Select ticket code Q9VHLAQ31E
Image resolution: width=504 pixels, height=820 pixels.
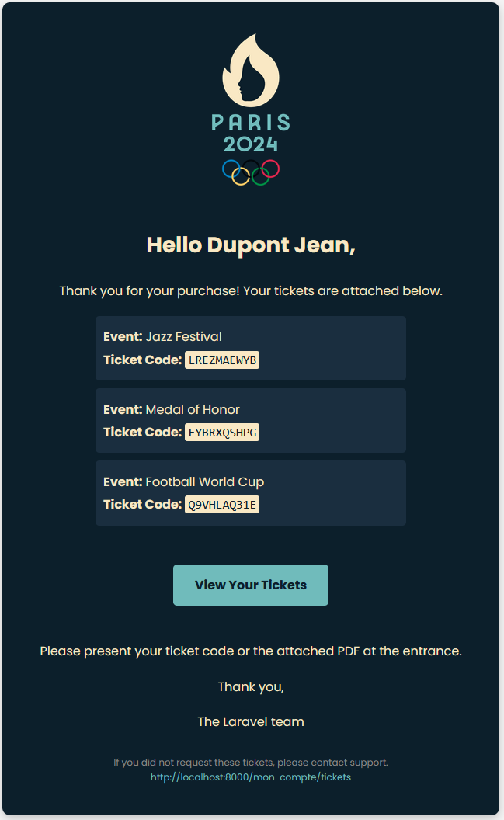222,504
